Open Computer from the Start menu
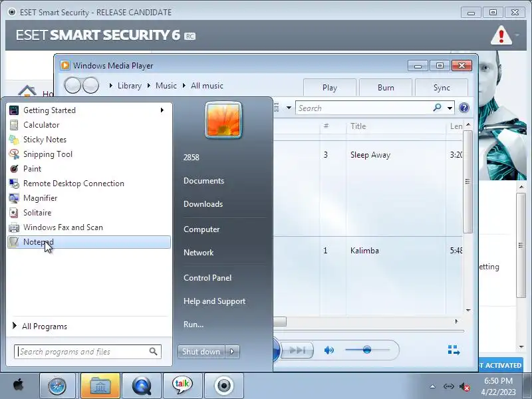532x399 pixels. coord(201,229)
